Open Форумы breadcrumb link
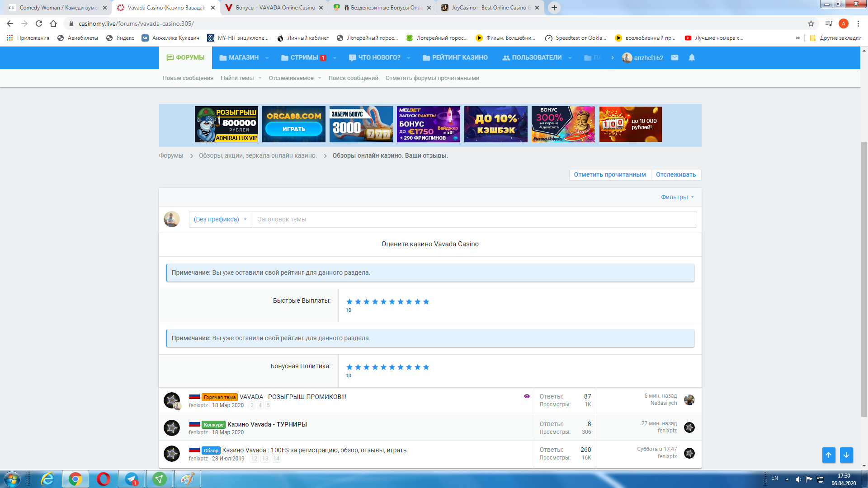The image size is (868, 488). (171, 155)
